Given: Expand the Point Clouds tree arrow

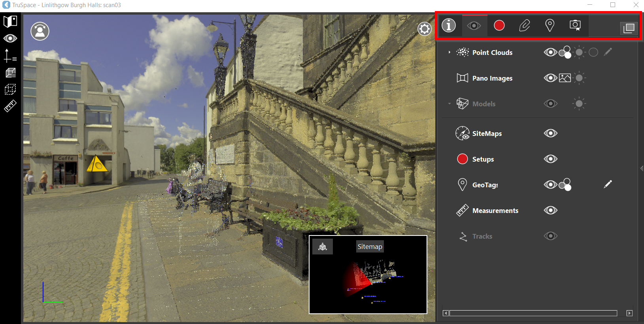Looking at the screenshot, I should [449, 52].
